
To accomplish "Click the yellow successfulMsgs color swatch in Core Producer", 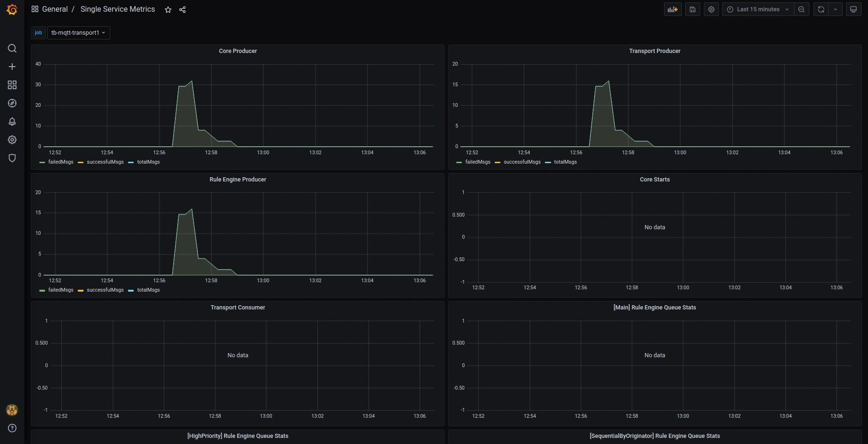I will tap(81, 163).
